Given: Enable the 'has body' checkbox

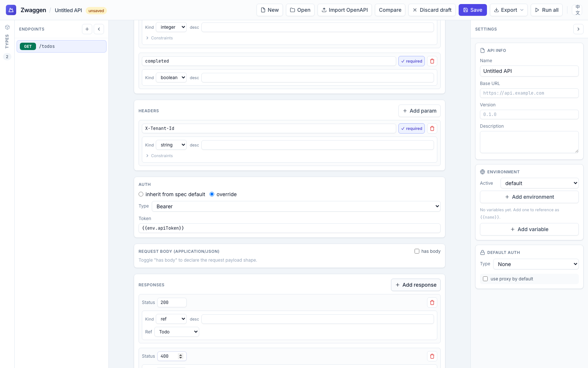Looking at the screenshot, I should coord(417,251).
